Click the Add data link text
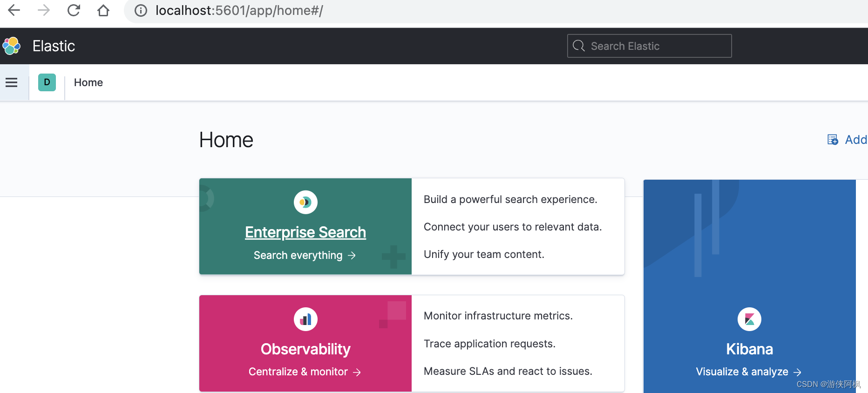 [856, 140]
